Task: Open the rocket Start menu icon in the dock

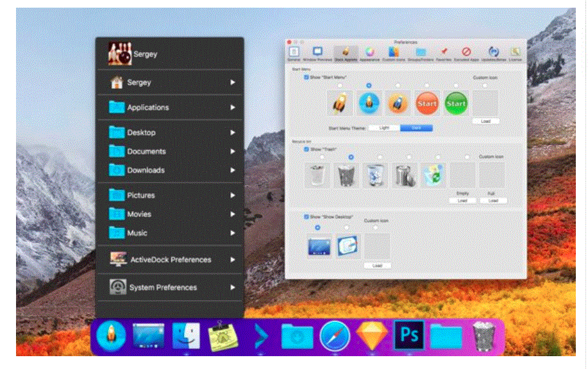Action: pos(111,336)
